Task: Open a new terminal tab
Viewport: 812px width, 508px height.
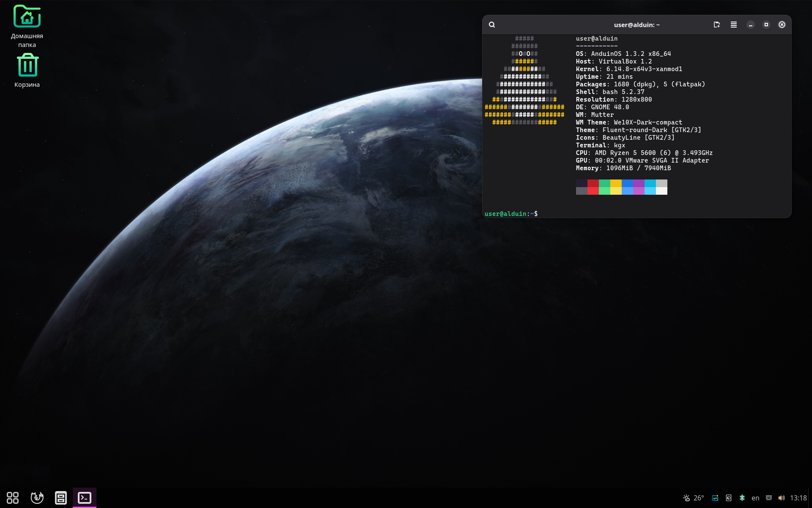Action: click(x=716, y=25)
